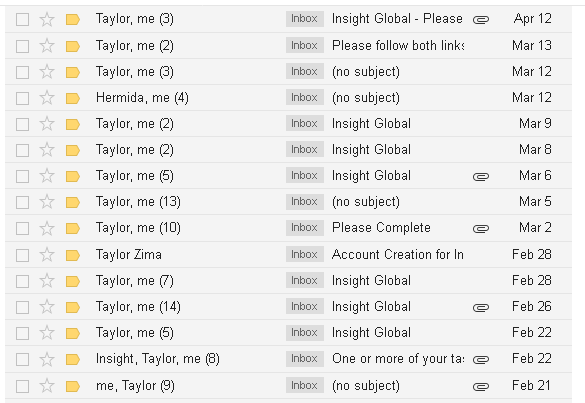This screenshot has width=585, height=403.
Task: Click importance marker on Mar 13 email
Action: pyautogui.click(x=73, y=46)
